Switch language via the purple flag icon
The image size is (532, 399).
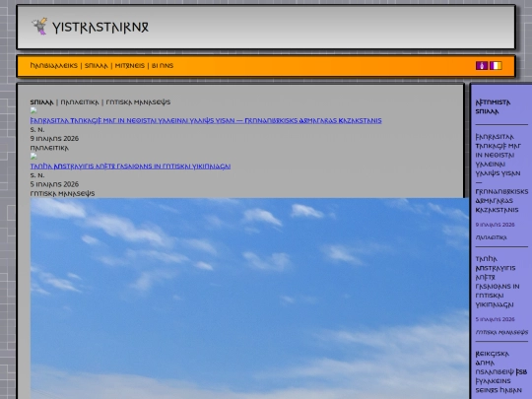pyautogui.click(x=482, y=65)
